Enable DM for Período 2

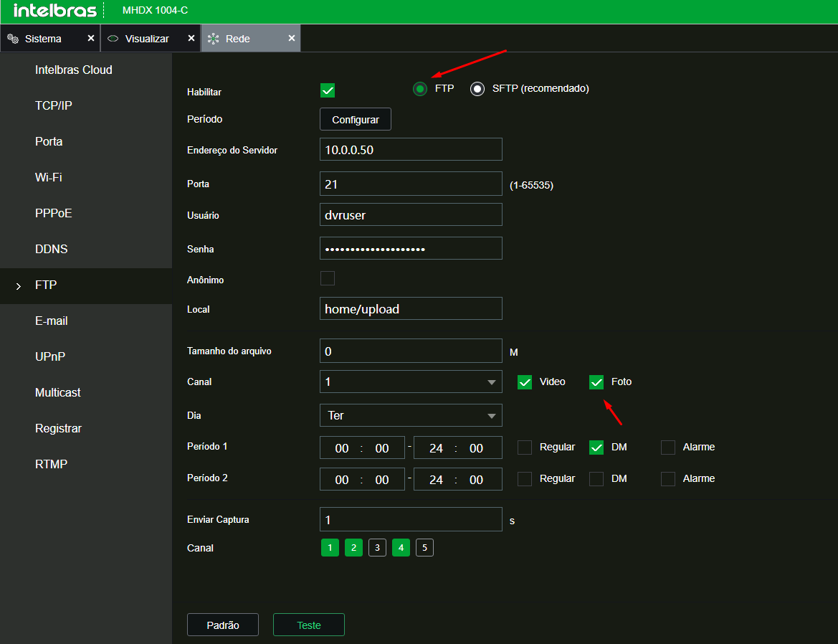596,479
